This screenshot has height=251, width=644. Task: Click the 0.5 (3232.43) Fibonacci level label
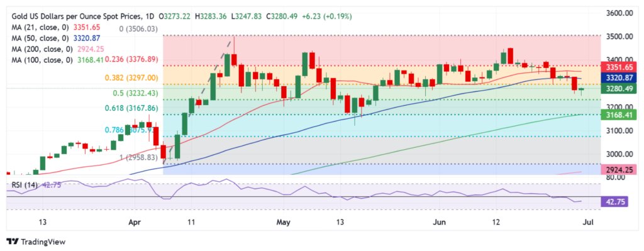point(135,93)
